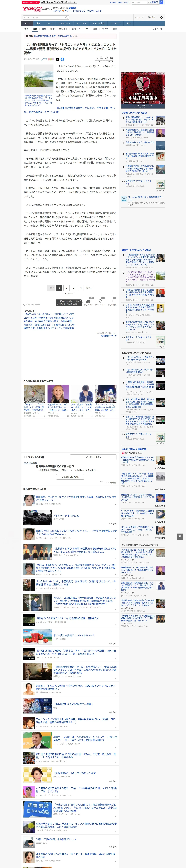This screenshot has width=186, height=868.
Task: Open the エンタメ category
Action: pyautogui.click(x=63, y=29)
